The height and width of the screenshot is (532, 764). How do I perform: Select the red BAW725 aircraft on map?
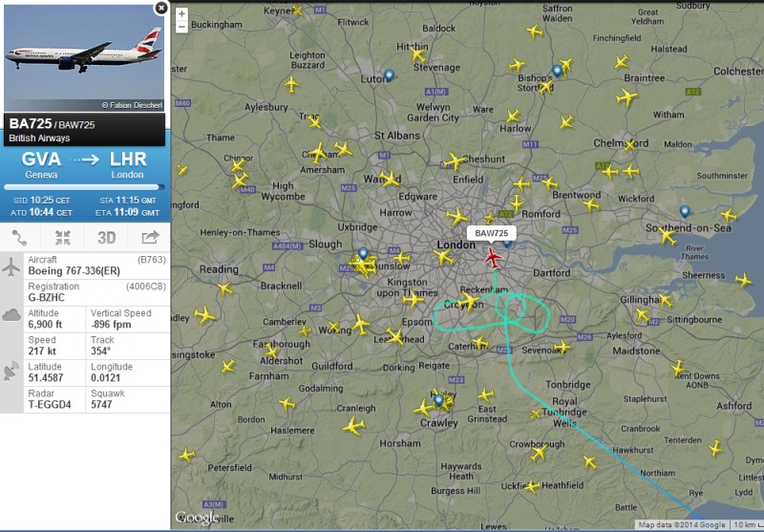(493, 258)
